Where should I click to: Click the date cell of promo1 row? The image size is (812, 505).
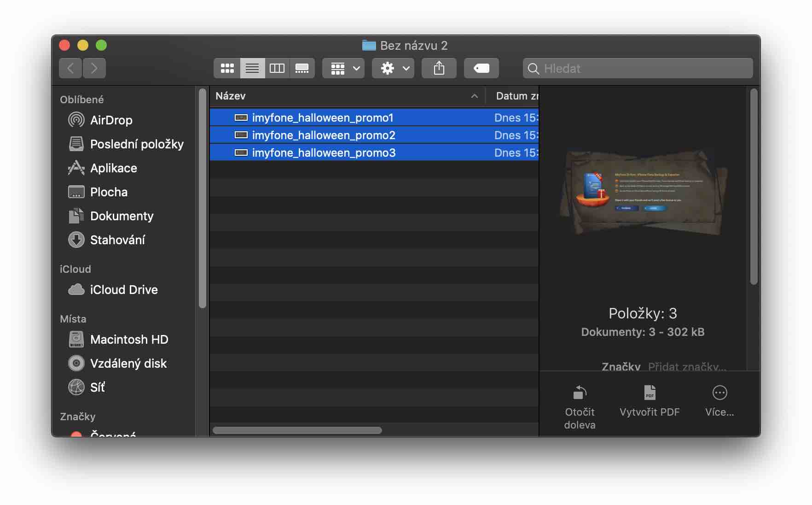516,117
